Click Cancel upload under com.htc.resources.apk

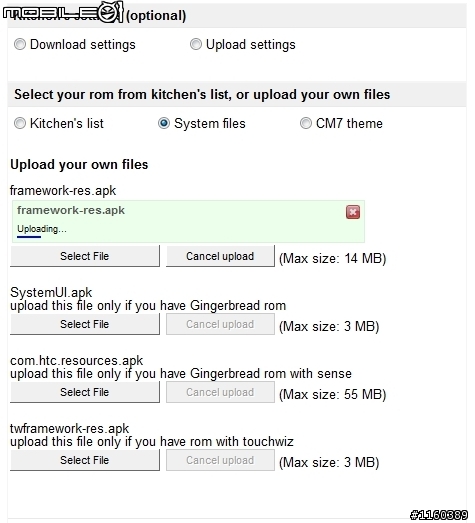tap(220, 392)
